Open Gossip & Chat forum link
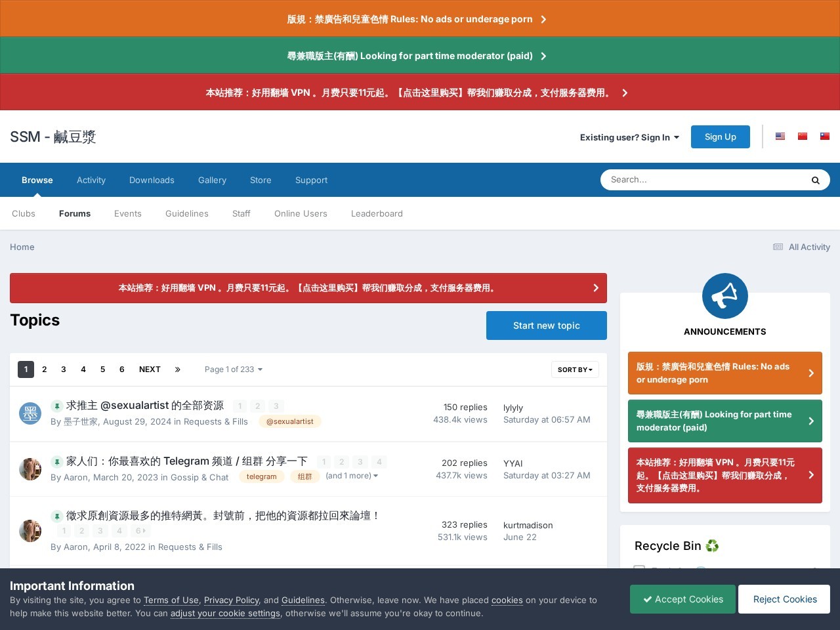Viewport: 840px width, 630px height. [199, 477]
